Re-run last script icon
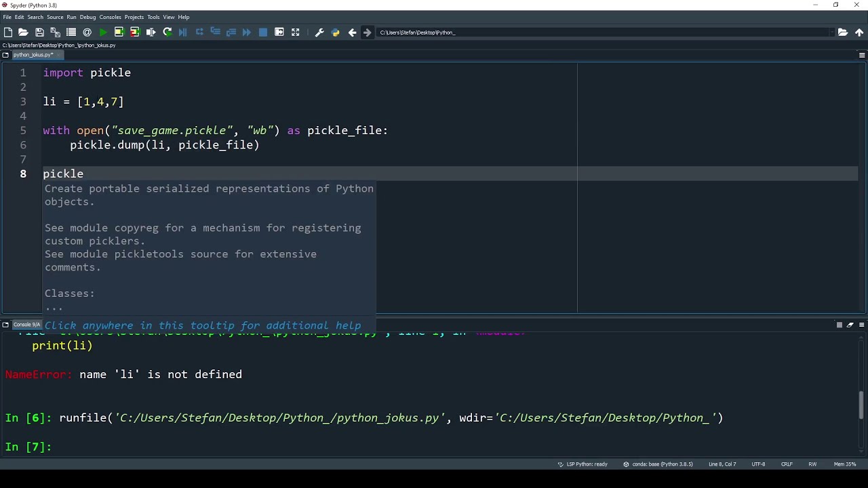 (167, 32)
